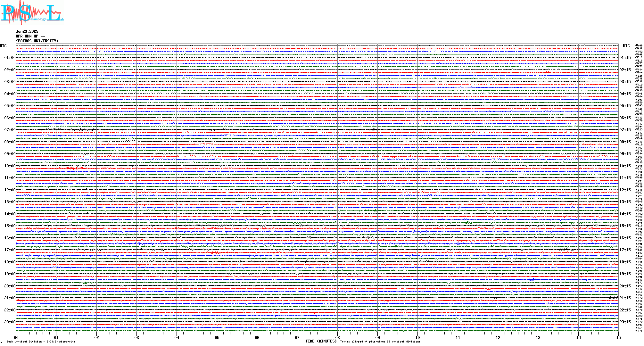Click the 05:15 time label
Viewport: 644px width, 346px height.
point(625,106)
